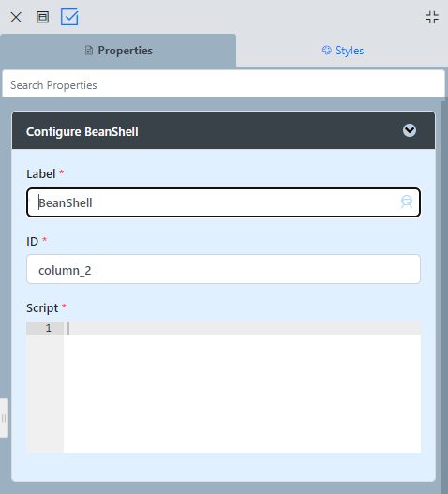Viewport: 448px width, 494px height.
Task: Click line number 1 in the script gutter
Action: (48, 328)
